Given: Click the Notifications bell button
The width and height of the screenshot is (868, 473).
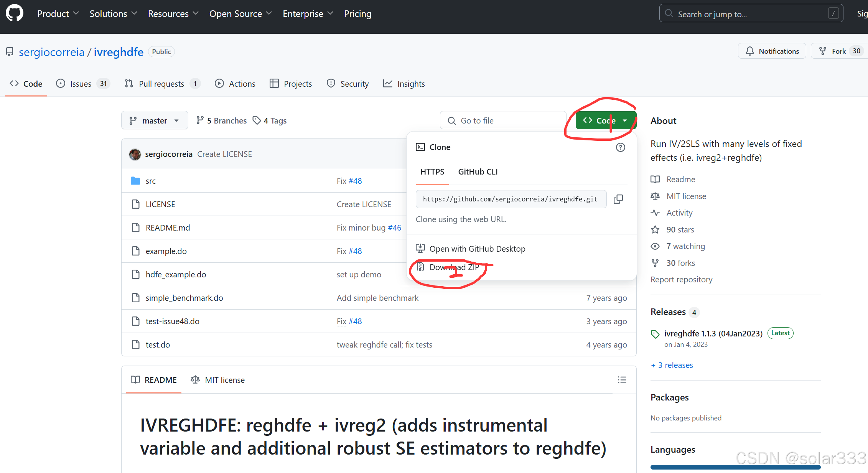Looking at the screenshot, I should (x=772, y=51).
